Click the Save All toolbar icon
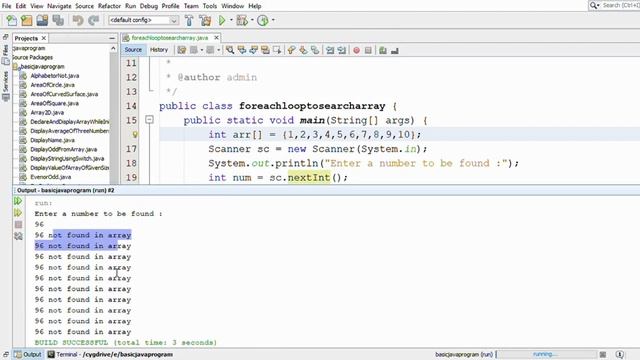 [x=58, y=20]
